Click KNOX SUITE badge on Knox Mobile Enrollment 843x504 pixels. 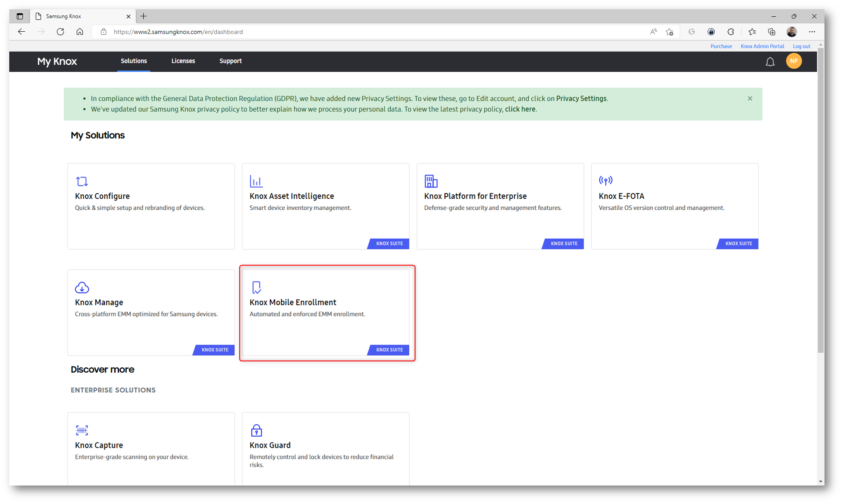389,350
